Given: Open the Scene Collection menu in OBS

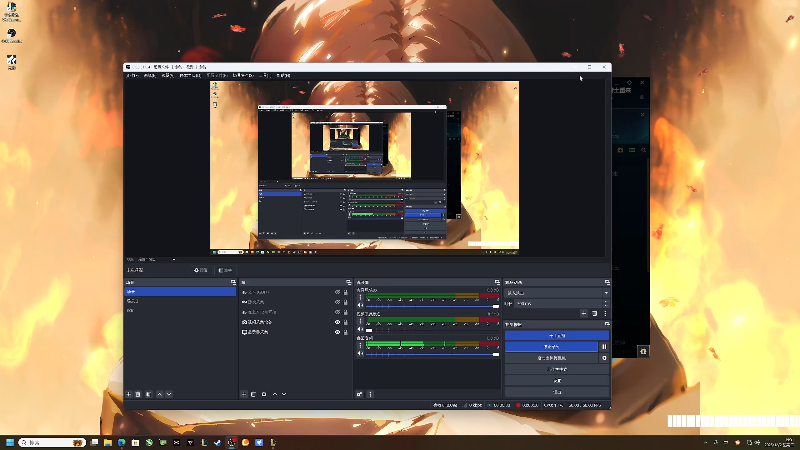Looking at the screenshot, I should (x=243, y=76).
